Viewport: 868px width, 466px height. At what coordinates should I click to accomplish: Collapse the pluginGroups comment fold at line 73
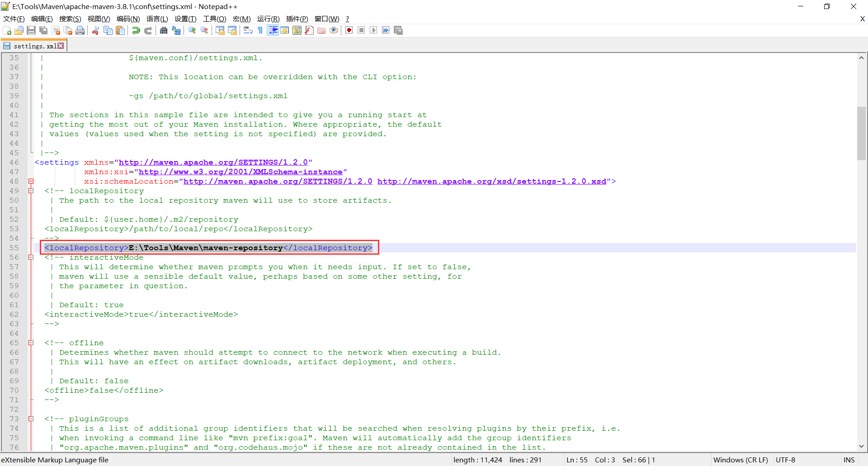pyautogui.click(x=31, y=419)
